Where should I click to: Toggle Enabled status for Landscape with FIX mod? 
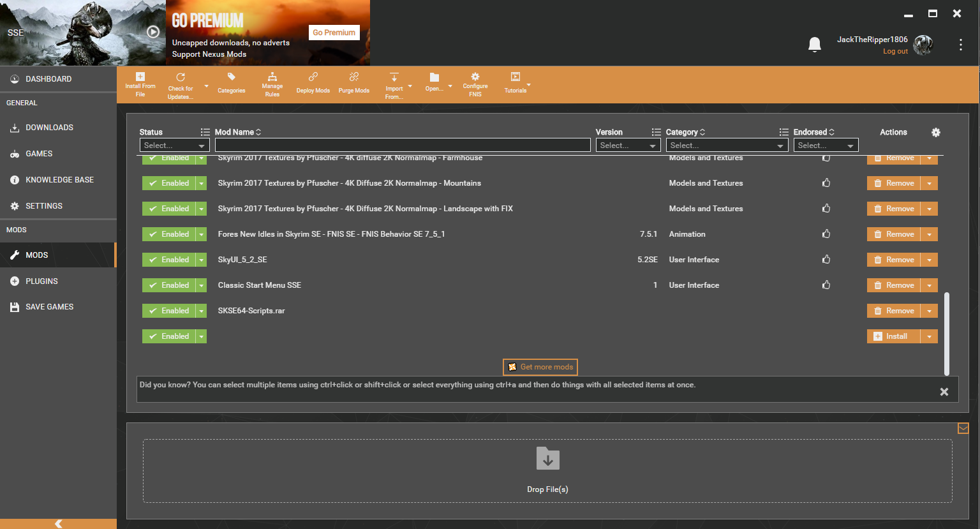(169, 209)
